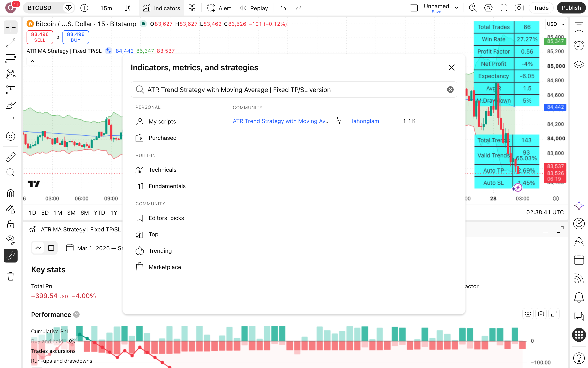Toggle hide all drawings eye icon
The height and width of the screenshot is (368, 588).
click(10, 240)
